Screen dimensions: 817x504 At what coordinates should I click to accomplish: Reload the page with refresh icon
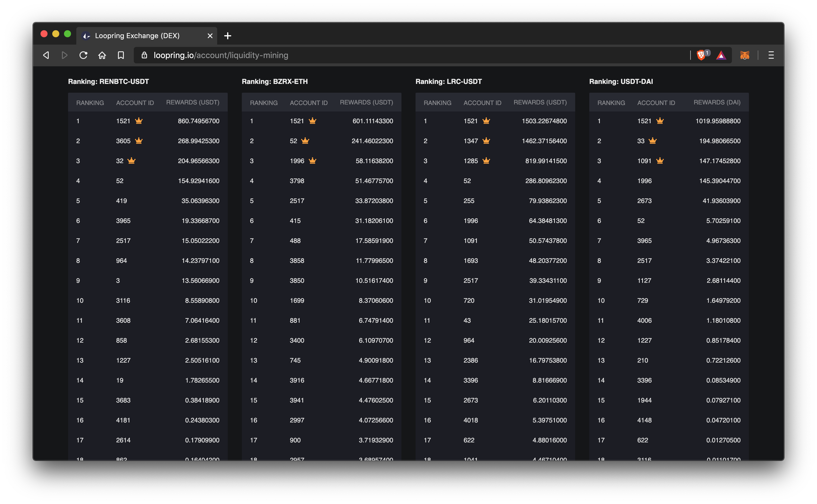(x=83, y=55)
